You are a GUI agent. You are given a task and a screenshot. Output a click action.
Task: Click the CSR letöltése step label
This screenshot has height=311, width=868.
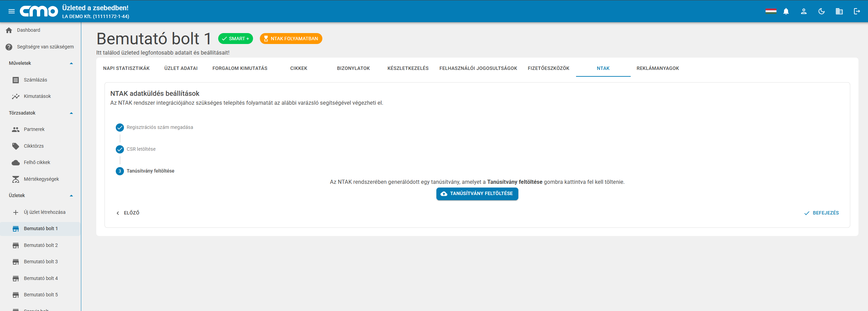(x=141, y=149)
